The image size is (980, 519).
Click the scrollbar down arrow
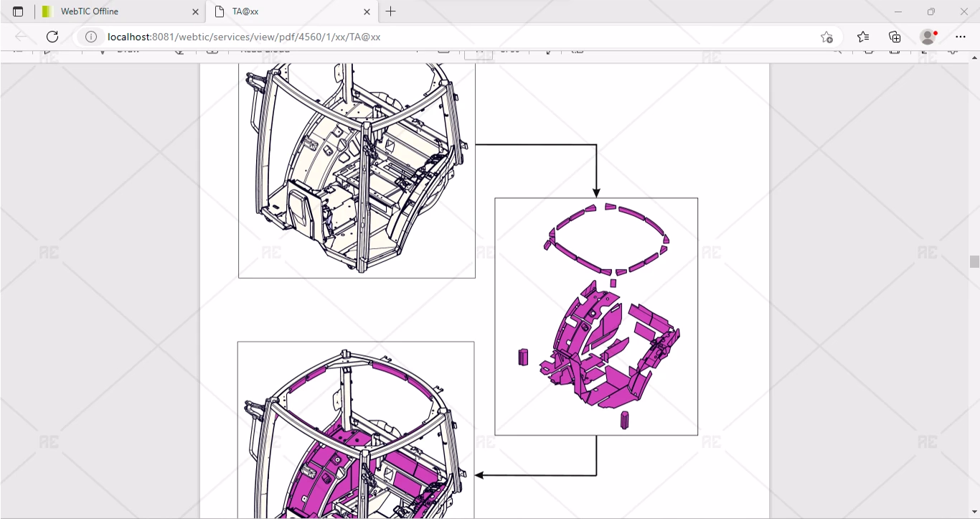[974, 513]
